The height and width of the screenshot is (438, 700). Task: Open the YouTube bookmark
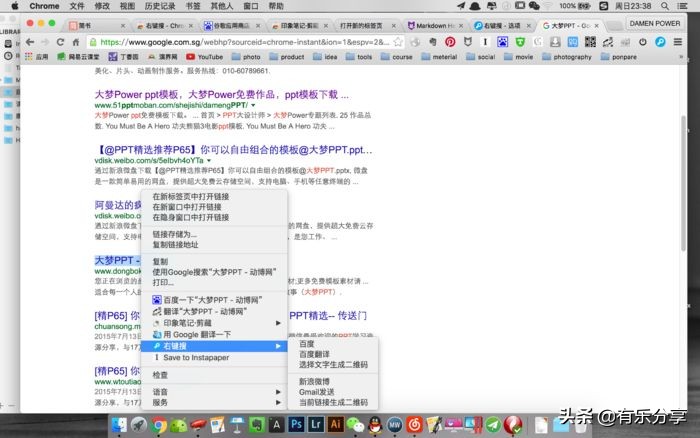(x=204, y=57)
